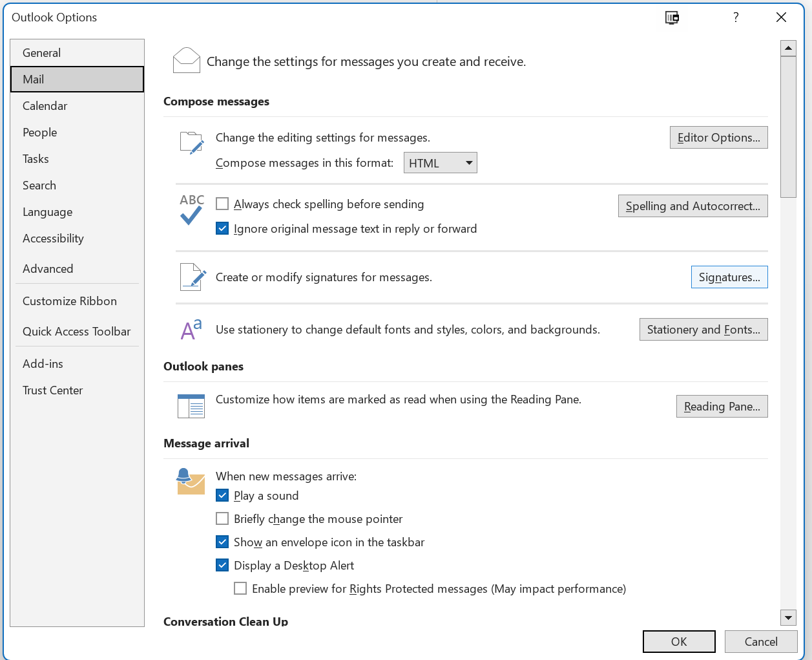Go to Trust Center settings
The height and width of the screenshot is (660, 812).
click(77, 390)
